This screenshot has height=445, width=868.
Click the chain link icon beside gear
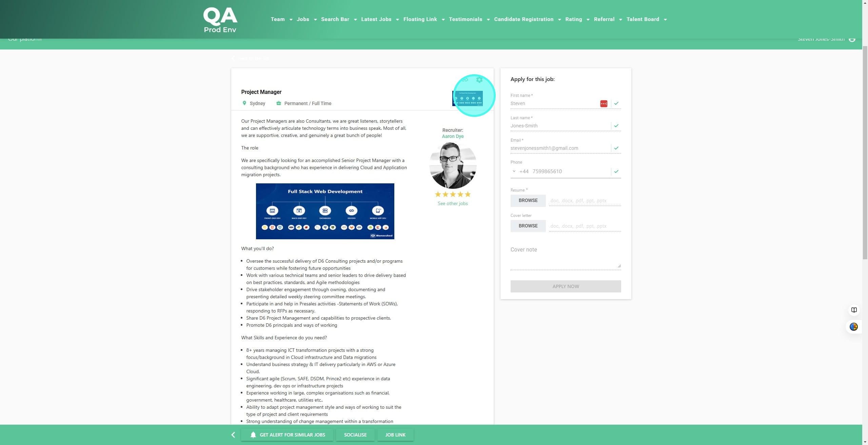coord(465,80)
